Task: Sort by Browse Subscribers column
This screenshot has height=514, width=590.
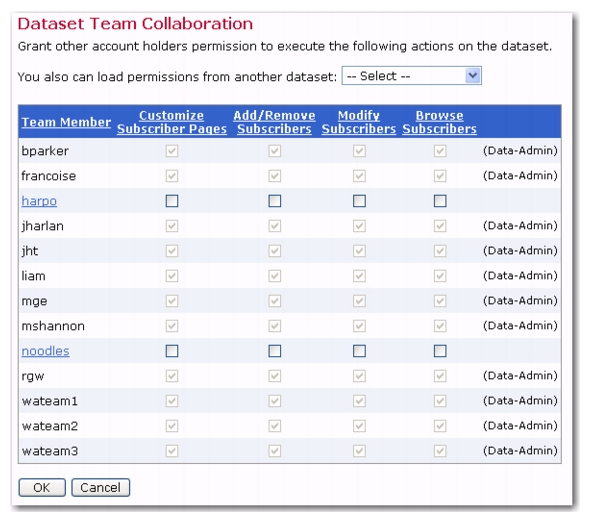Action: coord(439,122)
